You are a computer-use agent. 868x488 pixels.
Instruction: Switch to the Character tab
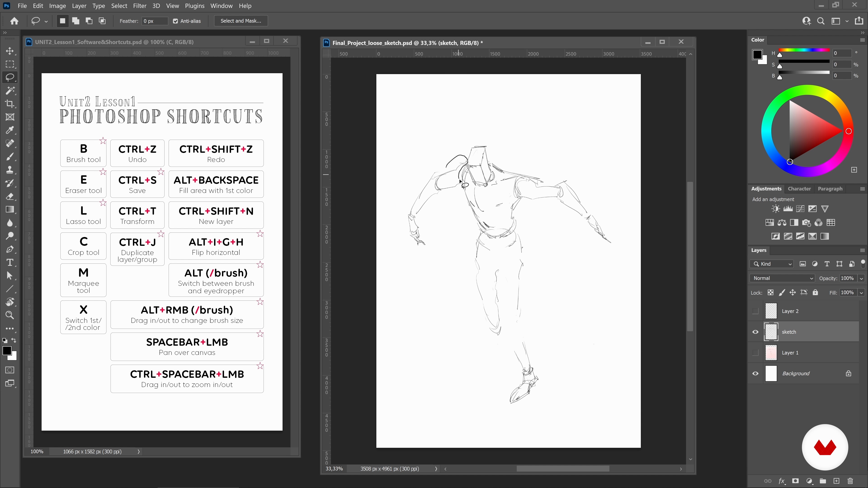click(799, 189)
